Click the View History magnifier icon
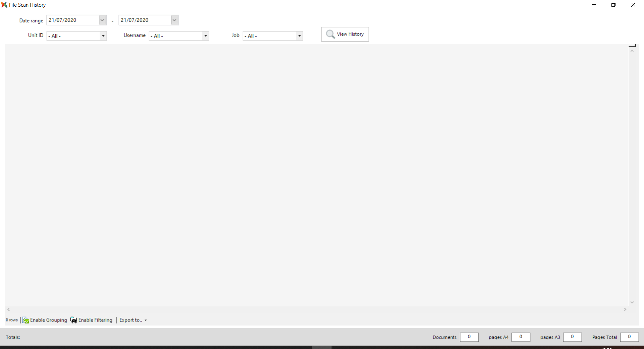This screenshot has width=644, height=349. click(330, 34)
